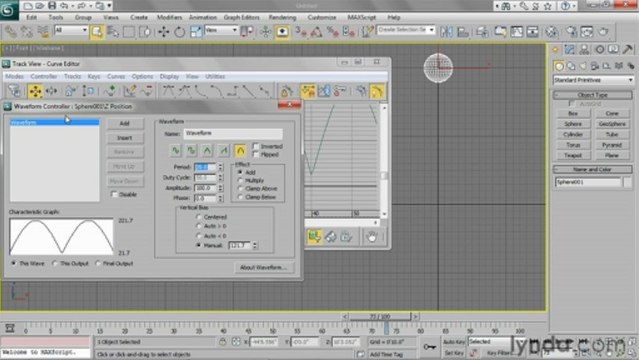Image resolution: width=639 pixels, height=360 pixels.
Task: Switch to the Modify command panel
Action: [x=570, y=50]
